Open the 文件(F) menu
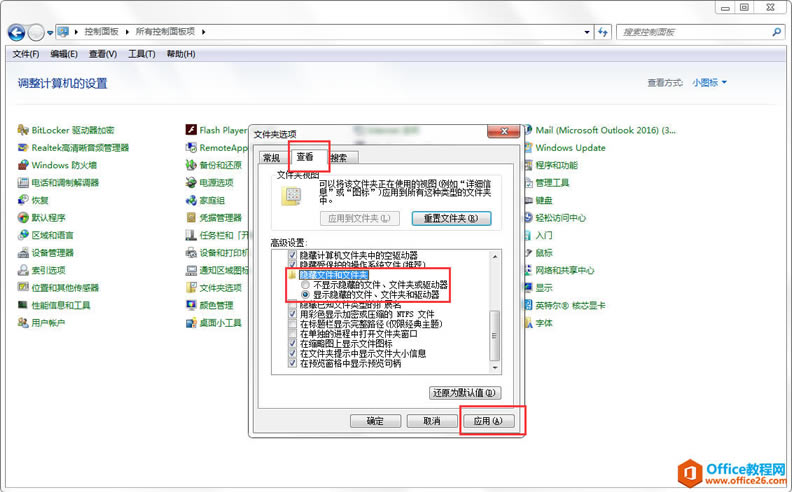The width and height of the screenshot is (792, 492). (x=26, y=54)
